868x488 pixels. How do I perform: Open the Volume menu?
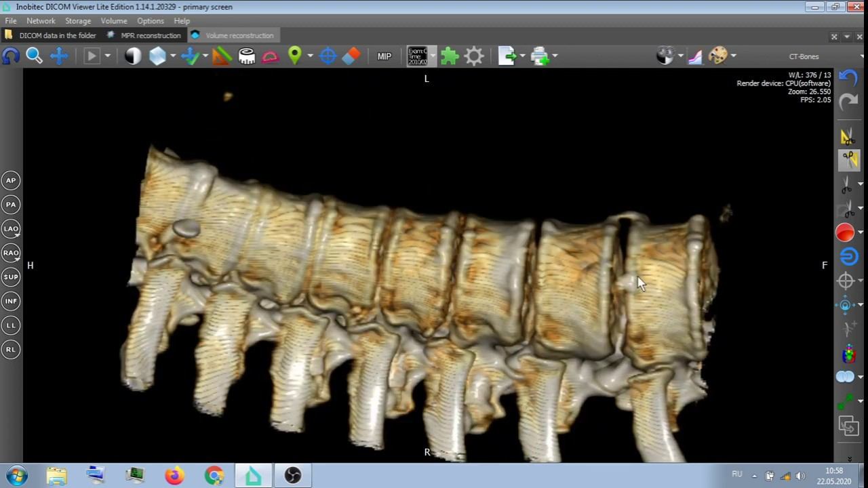pyautogui.click(x=114, y=21)
